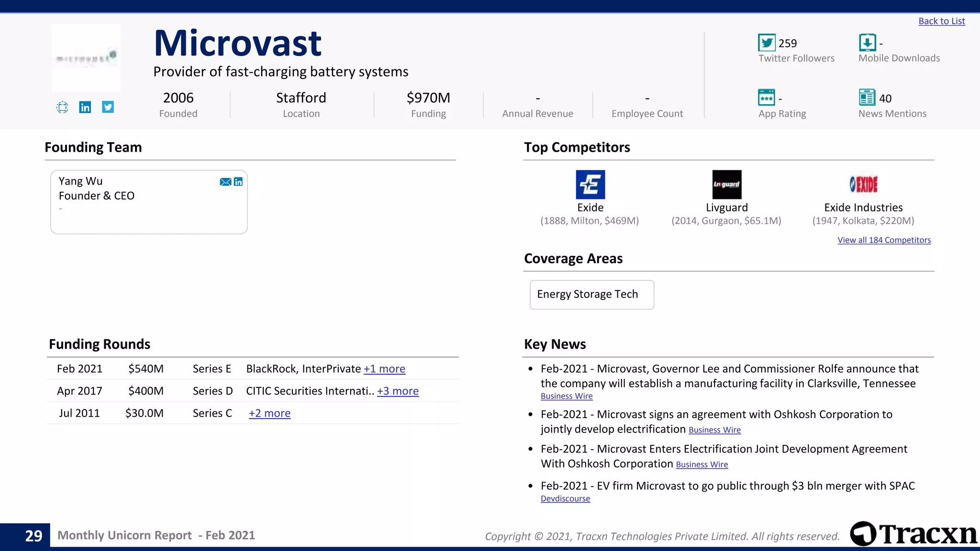Click the Yang Wu Founder & CEO card
The image size is (980, 551).
(149, 202)
